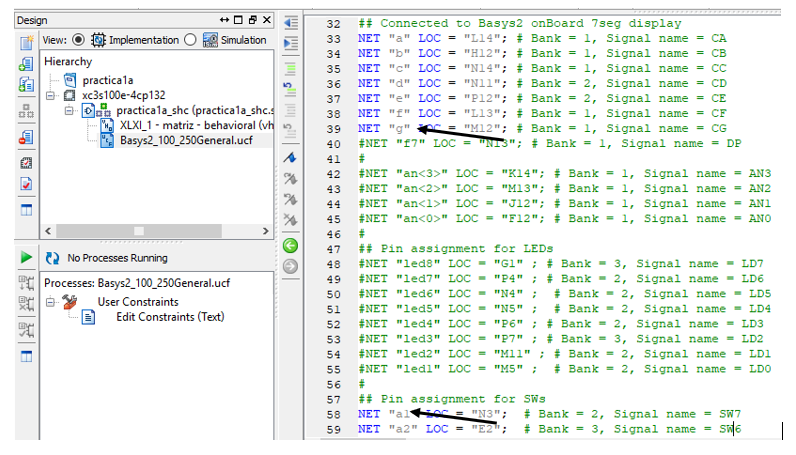Click the Hierarchy horizontal scrollbar thumb

tap(139, 231)
